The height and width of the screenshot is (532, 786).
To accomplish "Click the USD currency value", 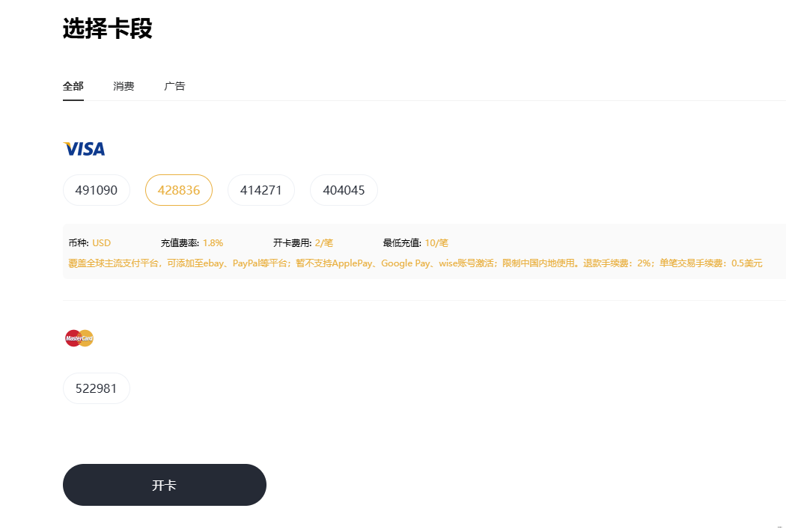I will 101,243.
